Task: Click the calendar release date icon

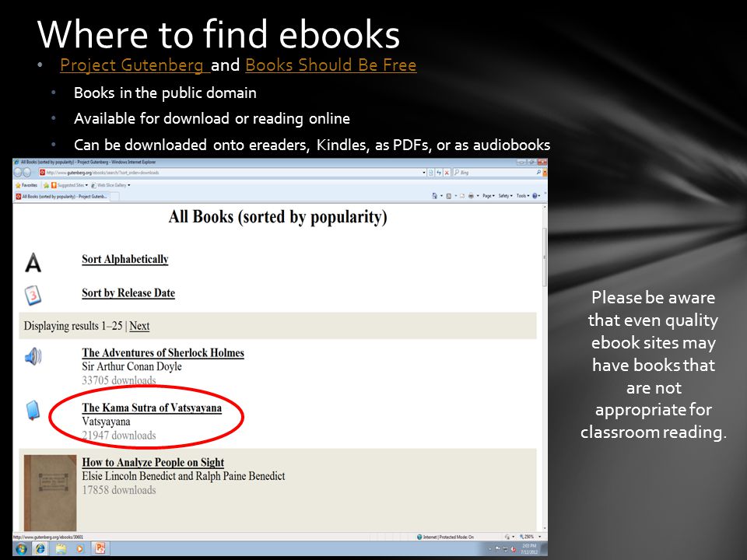Action: [x=33, y=296]
